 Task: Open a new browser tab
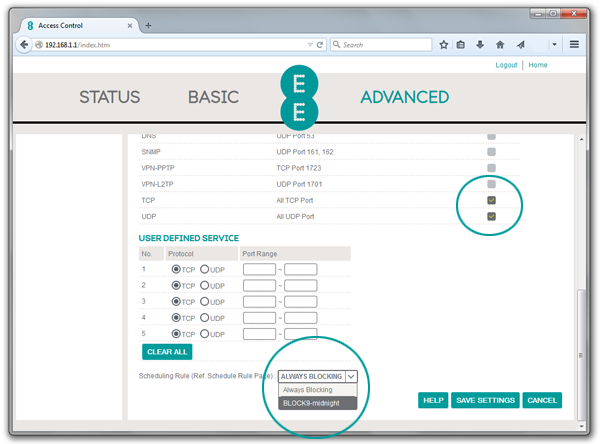coord(148,25)
